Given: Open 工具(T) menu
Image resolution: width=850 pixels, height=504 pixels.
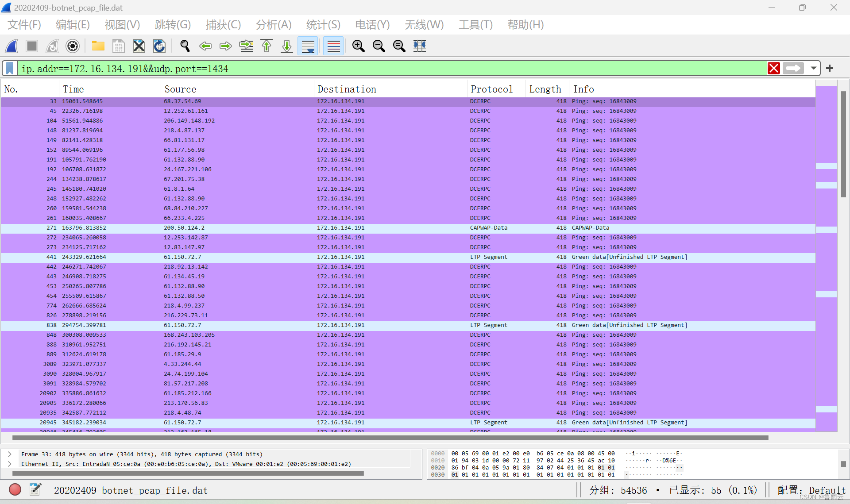Looking at the screenshot, I should click(475, 25).
